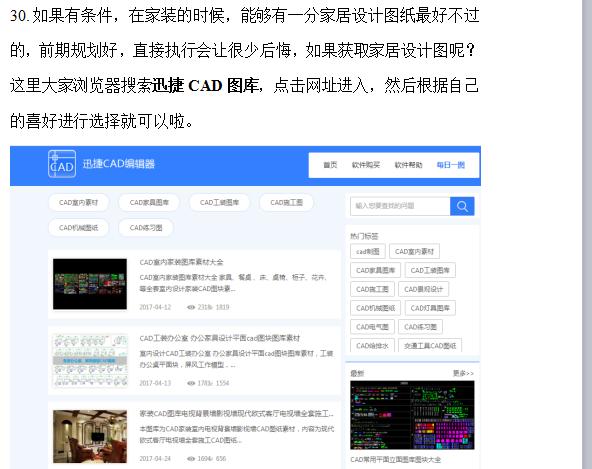Select the CAD工装图库 category pill below header
This screenshot has height=469, width=592.
[x=219, y=203]
